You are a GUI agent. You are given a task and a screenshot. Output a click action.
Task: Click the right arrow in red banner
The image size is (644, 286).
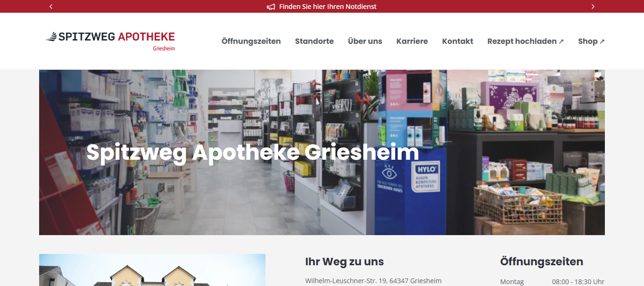pos(593,7)
